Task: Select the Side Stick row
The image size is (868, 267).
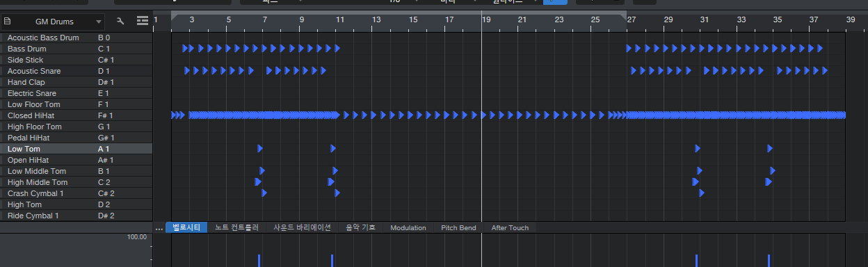Action: coord(77,60)
